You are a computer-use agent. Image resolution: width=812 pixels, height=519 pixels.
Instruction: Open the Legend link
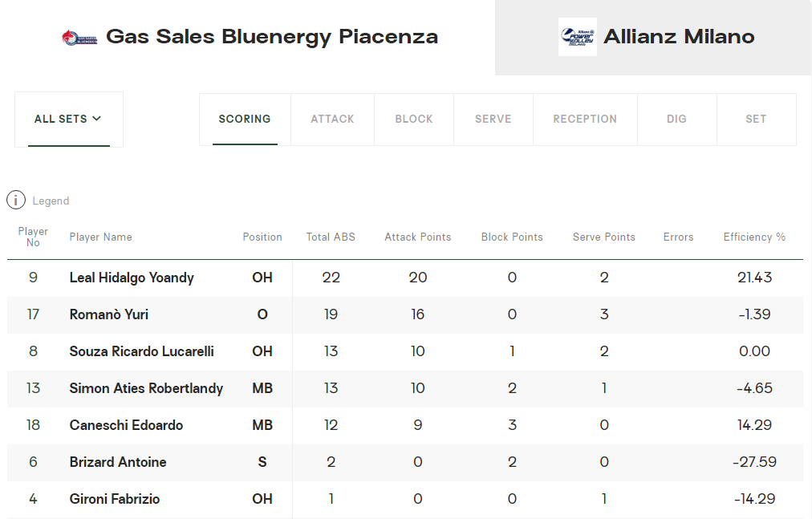[51, 201]
